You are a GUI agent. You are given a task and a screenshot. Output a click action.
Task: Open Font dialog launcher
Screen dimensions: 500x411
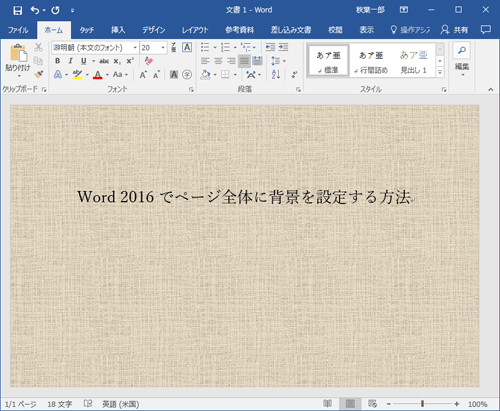click(x=191, y=89)
